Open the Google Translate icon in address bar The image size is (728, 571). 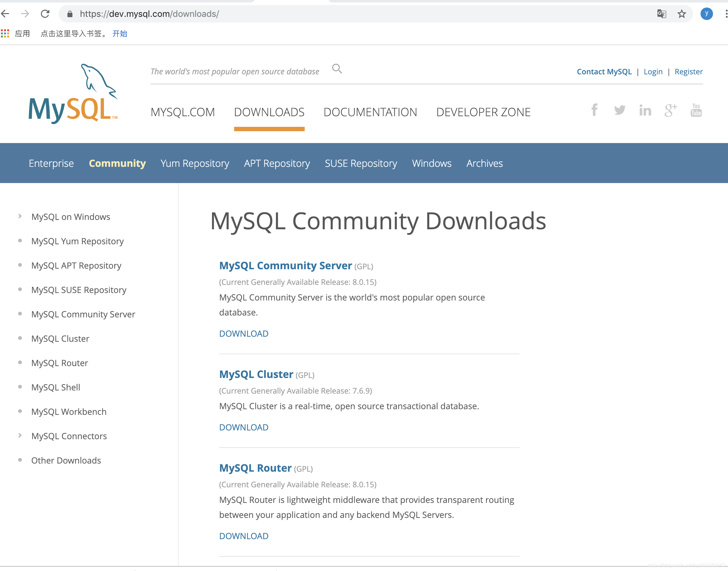click(x=662, y=14)
